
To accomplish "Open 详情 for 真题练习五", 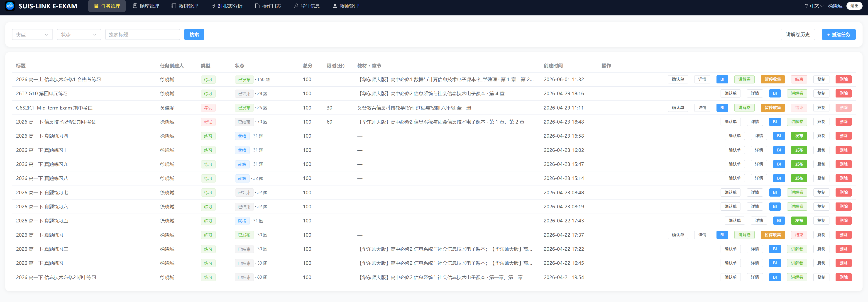I will (x=759, y=221).
